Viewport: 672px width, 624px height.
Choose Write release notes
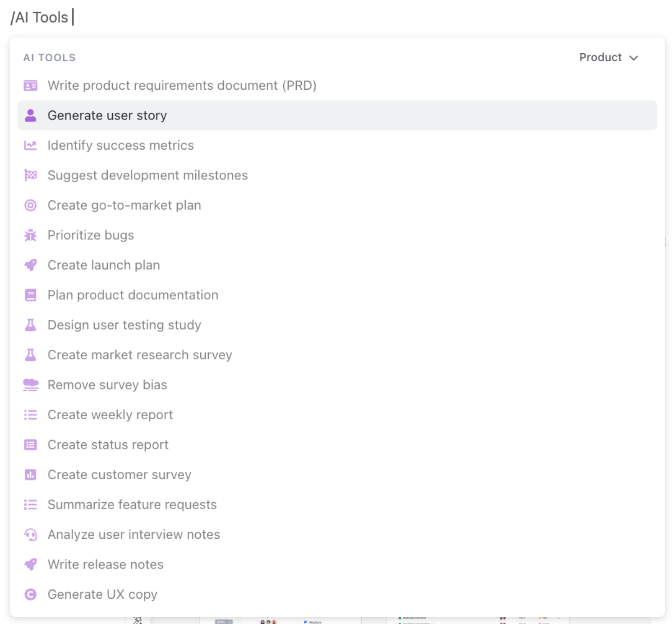coord(337,564)
